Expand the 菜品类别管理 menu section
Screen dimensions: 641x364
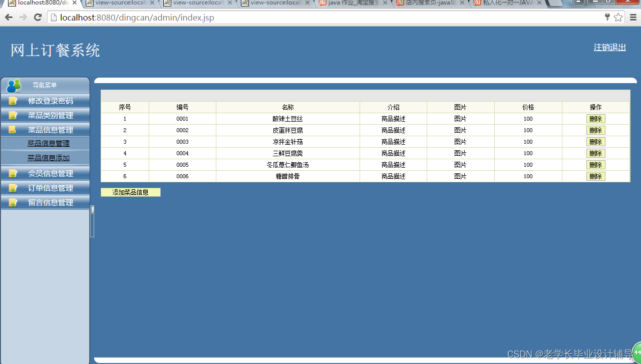click(x=45, y=115)
